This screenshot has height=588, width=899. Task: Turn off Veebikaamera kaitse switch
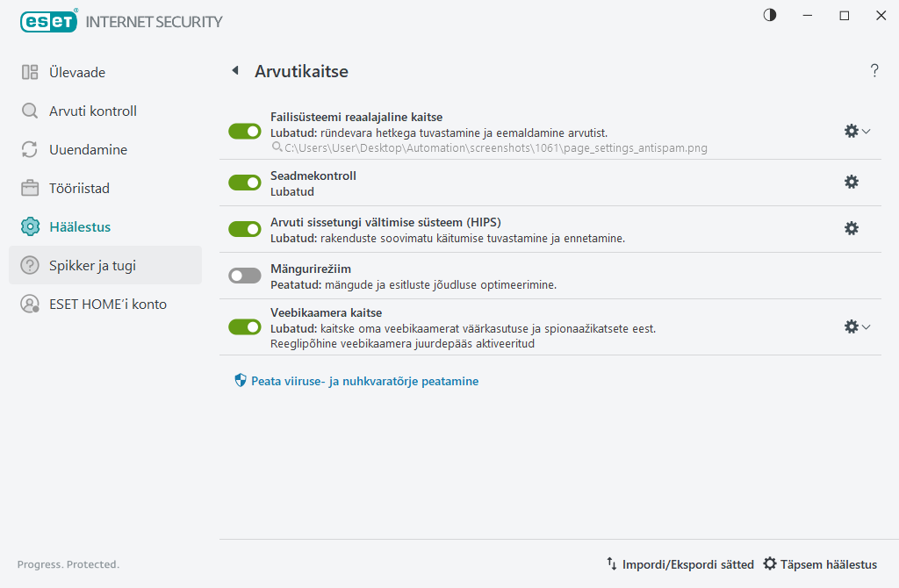(x=245, y=326)
